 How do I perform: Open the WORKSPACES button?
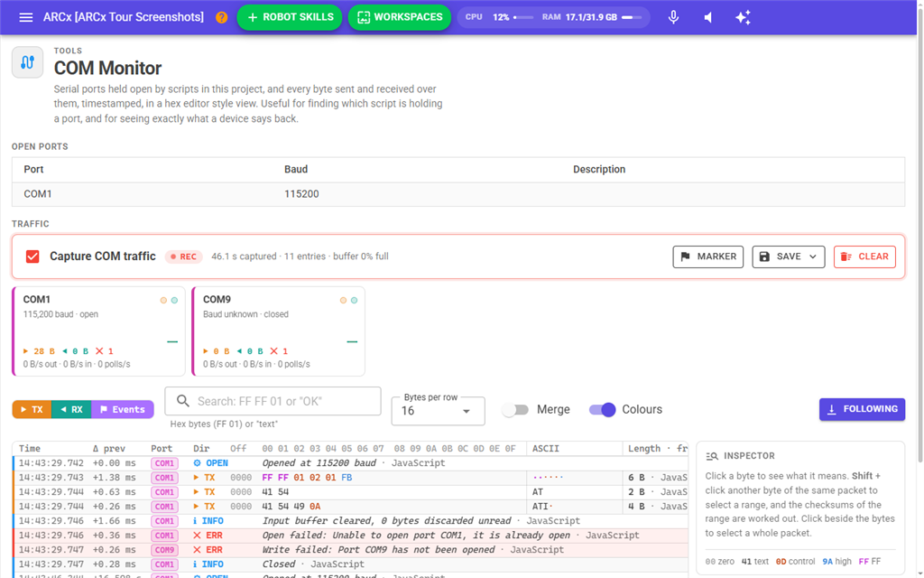(400, 17)
